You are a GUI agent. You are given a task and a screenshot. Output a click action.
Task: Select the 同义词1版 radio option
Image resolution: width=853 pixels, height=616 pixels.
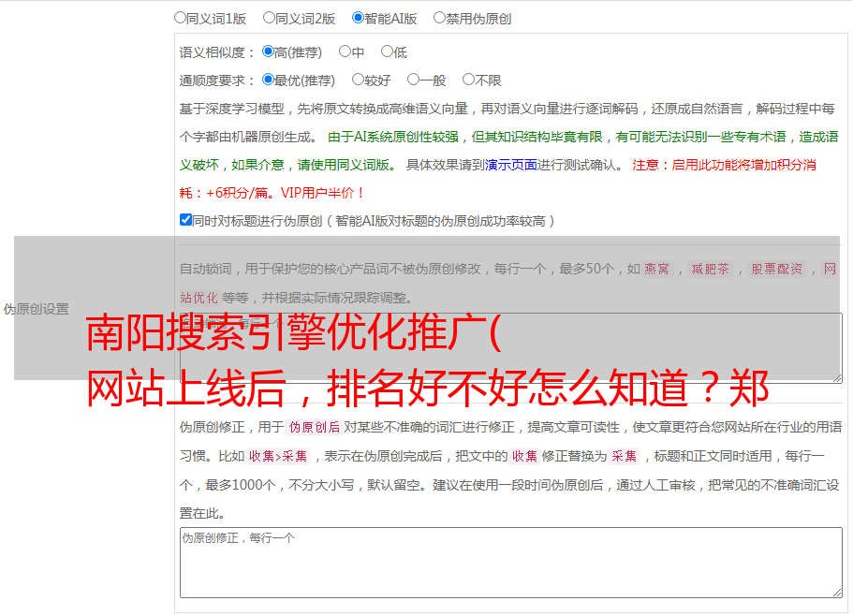[180, 18]
